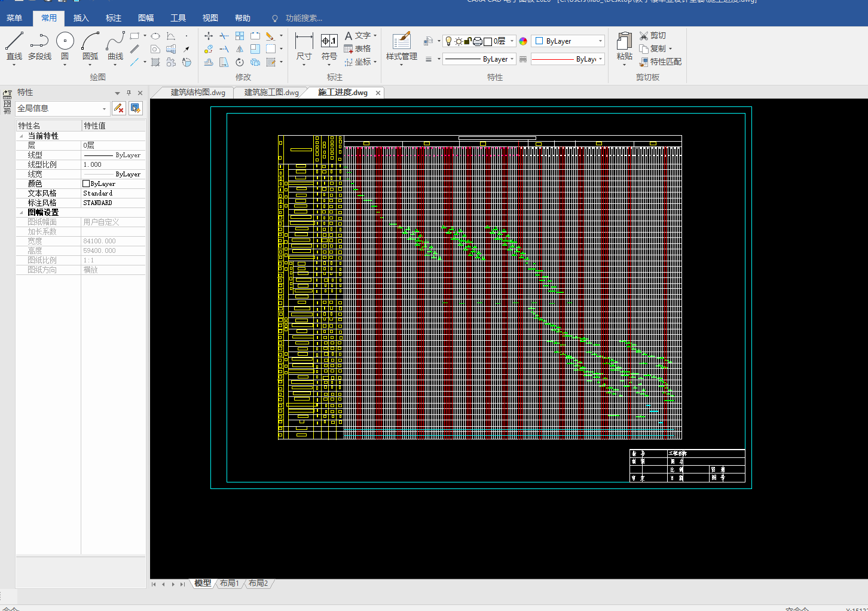Choose the rotate tool icon in 修改
Image resolution: width=868 pixels, height=611 pixels.
(240, 62)
